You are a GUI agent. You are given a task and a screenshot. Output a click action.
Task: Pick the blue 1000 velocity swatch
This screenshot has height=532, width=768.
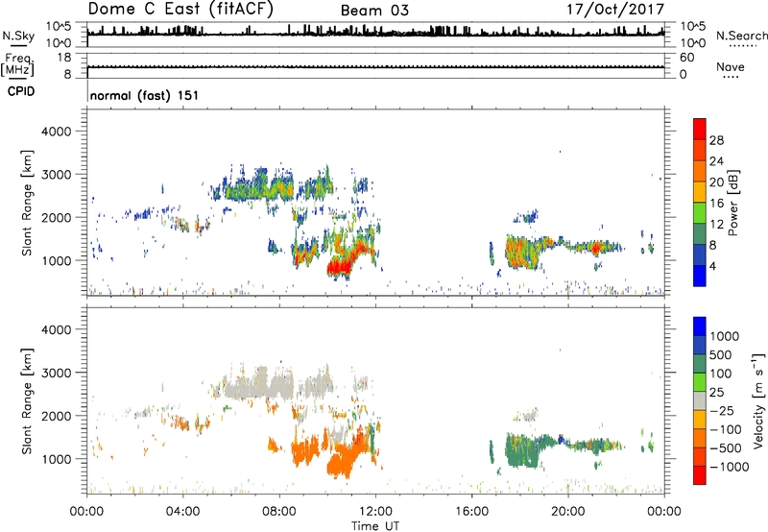tap(700, 326)
